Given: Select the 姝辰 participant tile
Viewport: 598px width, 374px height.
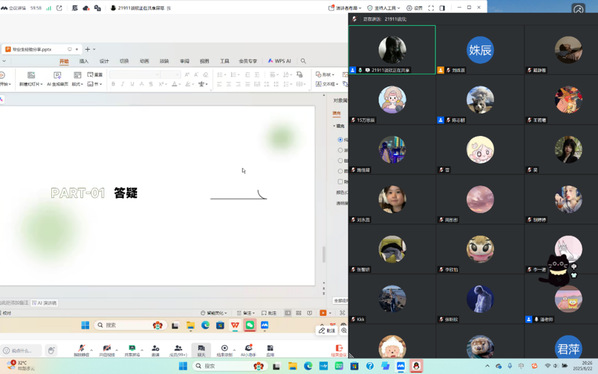Looking at the screenshot, I should [x=480, y=50].
